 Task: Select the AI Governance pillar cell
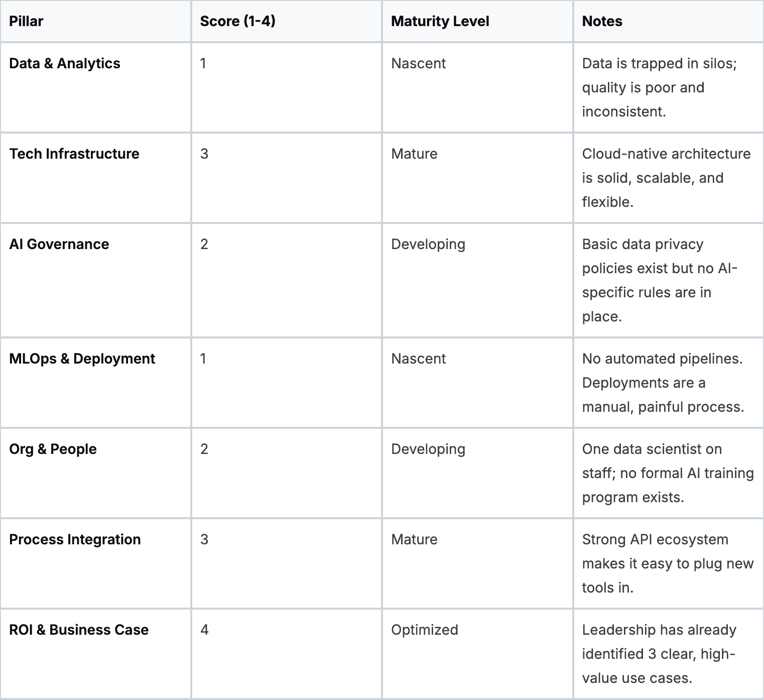coord(59,244)
